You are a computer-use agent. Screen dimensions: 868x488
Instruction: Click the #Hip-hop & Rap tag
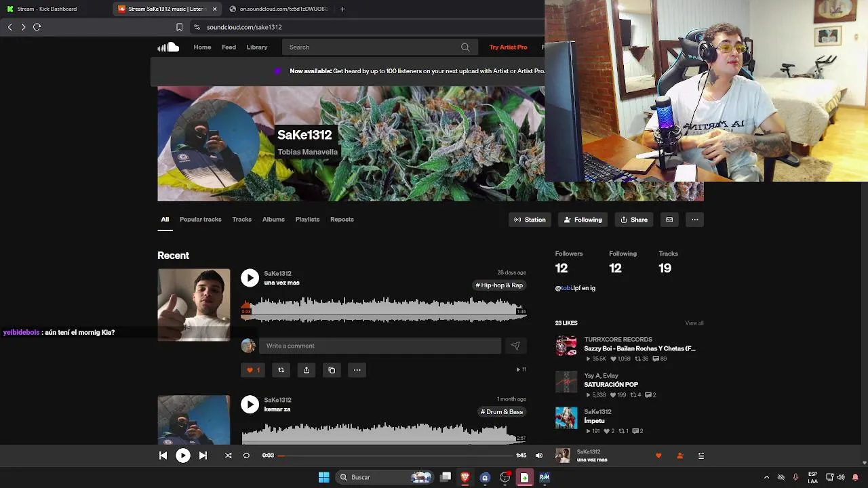(499, 285)
